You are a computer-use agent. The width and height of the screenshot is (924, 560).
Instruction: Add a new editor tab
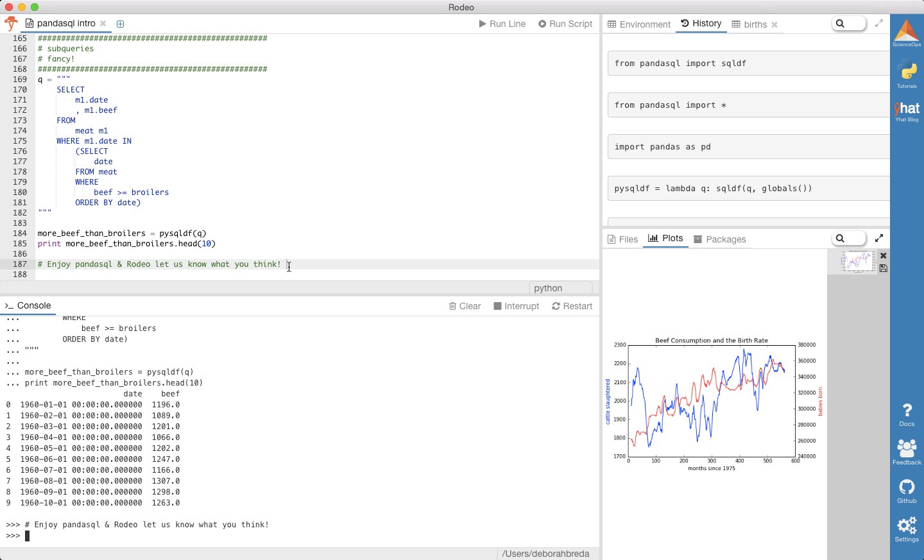(120, 24)
